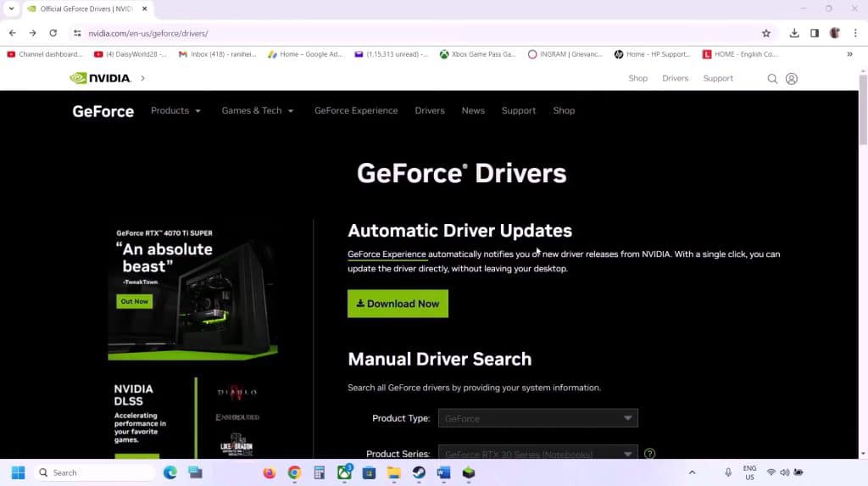Screen dimensions: 868x486
Task: Open Shop in GeForce navigation bar
Action: 564,110
